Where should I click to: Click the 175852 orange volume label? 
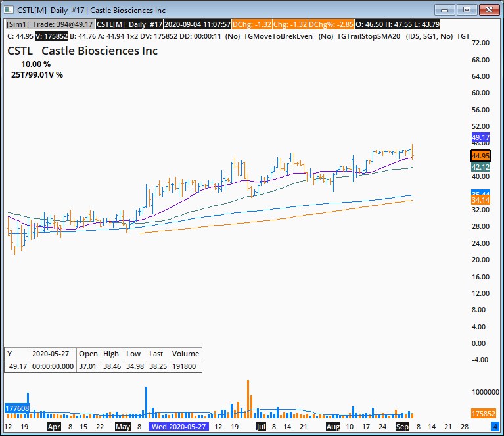click(x=483, y=414)
